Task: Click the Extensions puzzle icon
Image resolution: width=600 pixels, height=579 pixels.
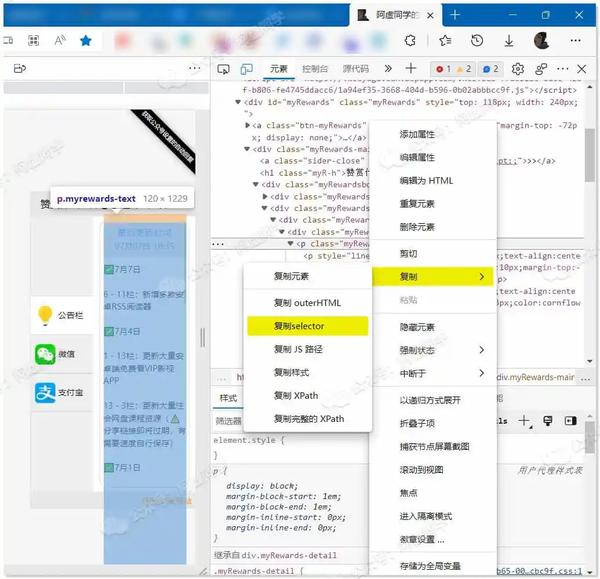Action: [410, 40]
